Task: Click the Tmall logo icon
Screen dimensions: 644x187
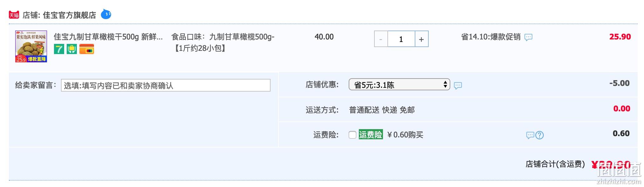Action: (x=14, y=15)
